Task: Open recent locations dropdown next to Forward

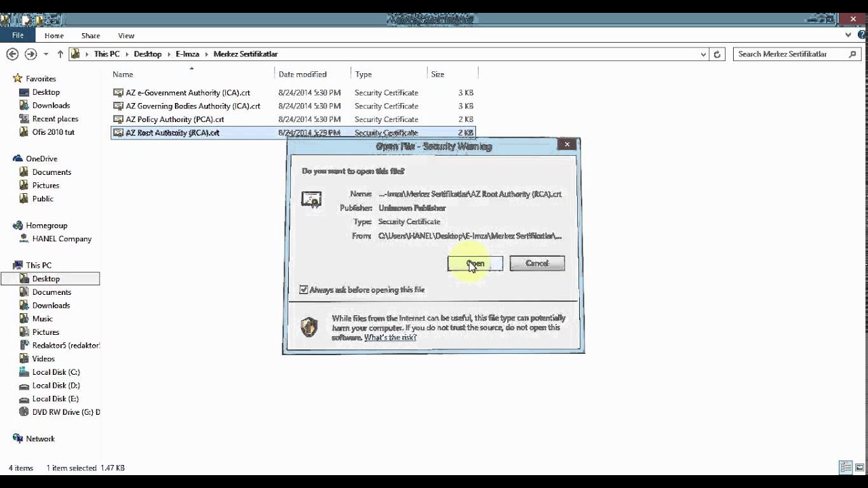Action: point(46,54)
